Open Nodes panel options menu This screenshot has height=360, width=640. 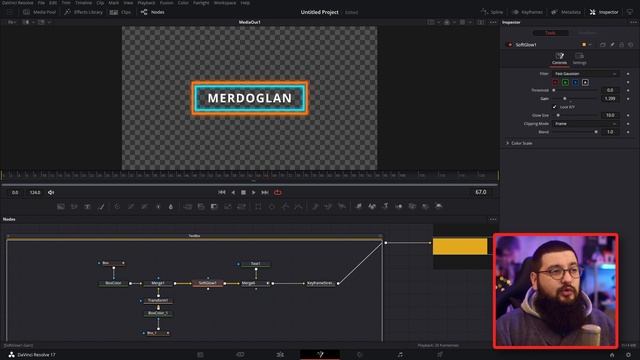(493, 219)
